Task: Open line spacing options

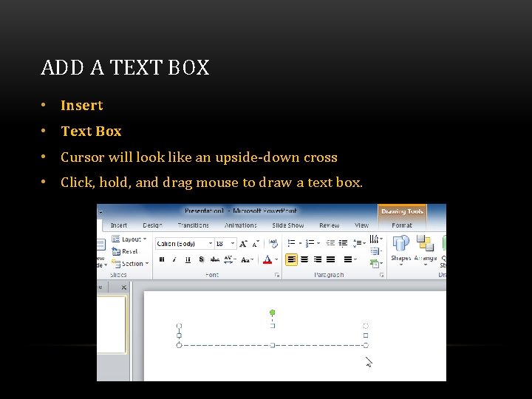Action: point(359,243)
